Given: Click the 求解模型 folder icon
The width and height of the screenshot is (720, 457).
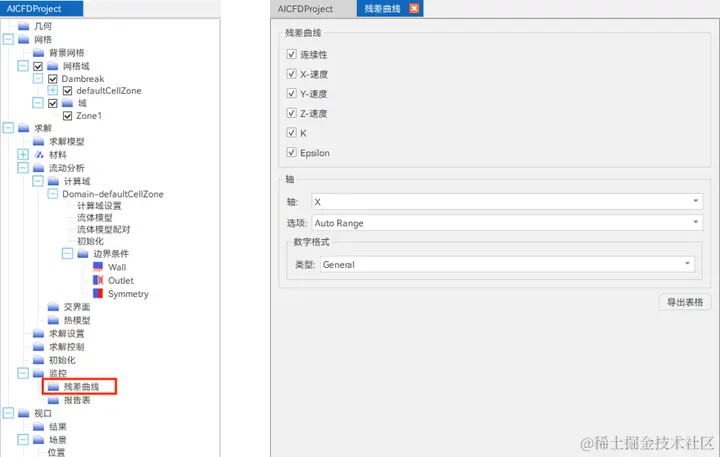Looking at the screenshot, I should 39,141.
